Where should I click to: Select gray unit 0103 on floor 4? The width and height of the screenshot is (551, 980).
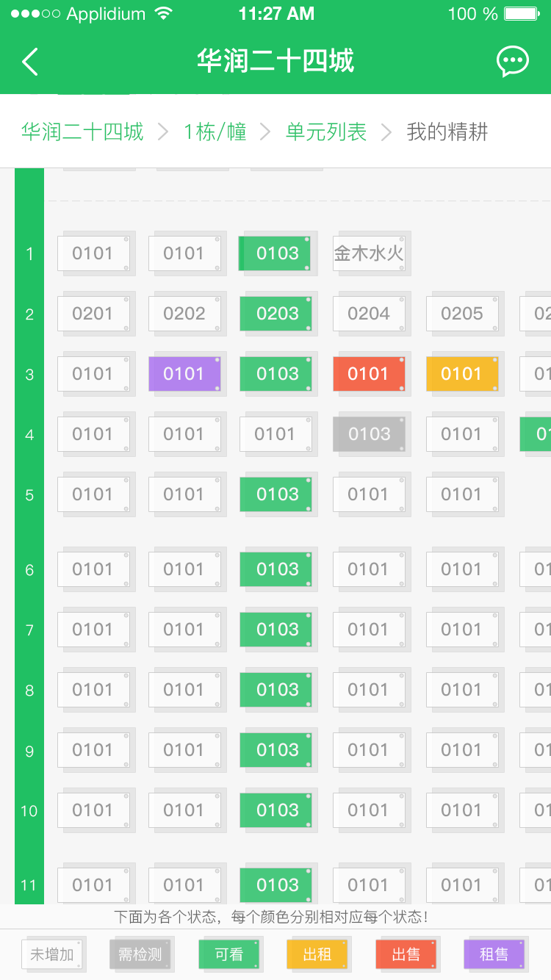tap(369, 434)
